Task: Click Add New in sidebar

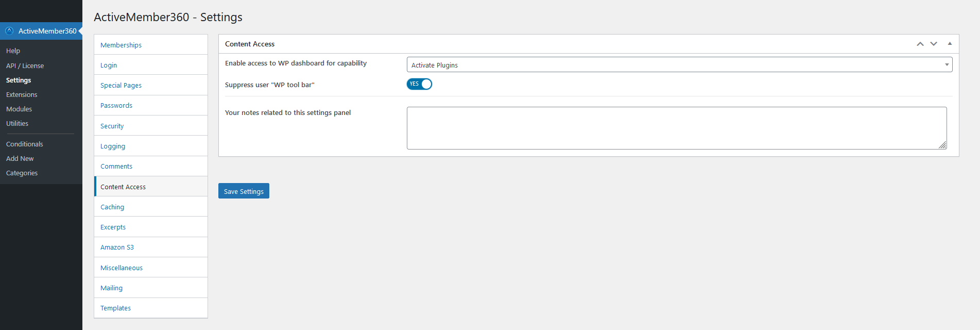Action: coord(41,158)
